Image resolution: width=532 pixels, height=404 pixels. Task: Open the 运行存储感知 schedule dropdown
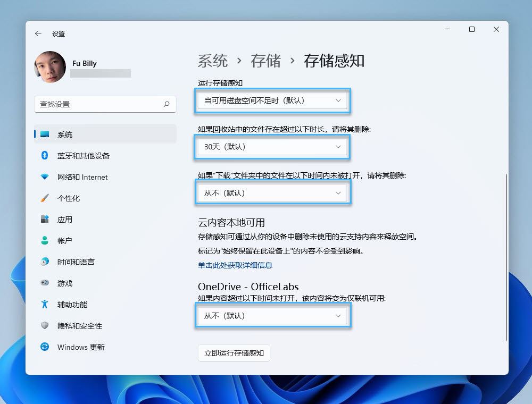[x=272, y=100]
